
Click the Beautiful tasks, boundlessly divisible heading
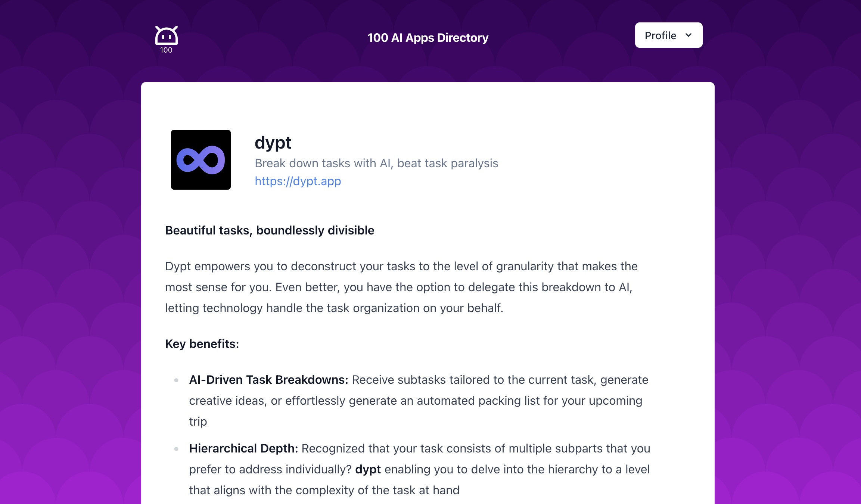270,230
